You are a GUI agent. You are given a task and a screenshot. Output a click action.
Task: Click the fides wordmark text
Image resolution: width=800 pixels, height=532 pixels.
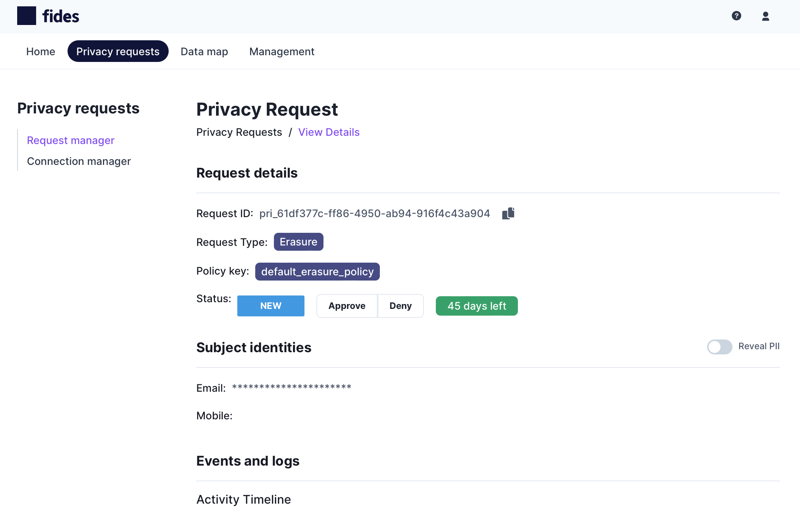pyautogui.click(x=61, y=16)
